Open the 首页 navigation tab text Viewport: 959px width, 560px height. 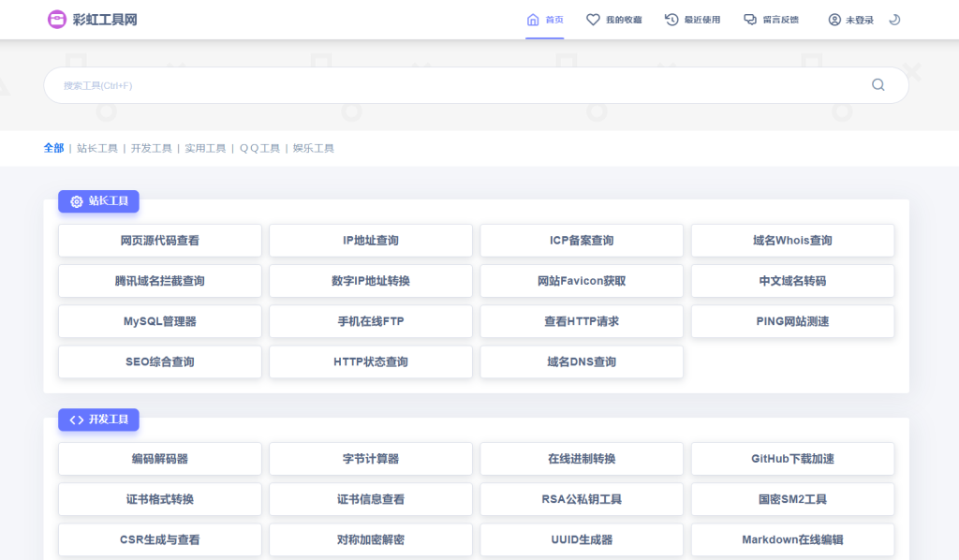554,20
